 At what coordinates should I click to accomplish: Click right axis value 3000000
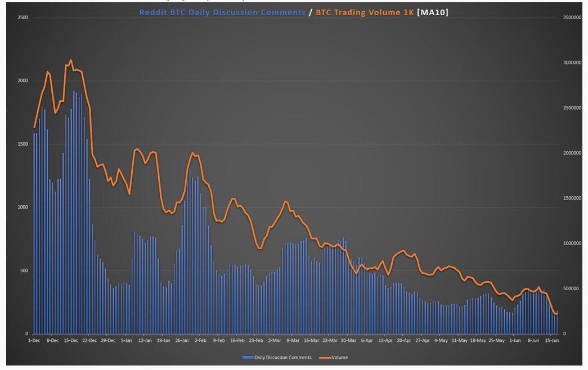pyautogui.click(x=572, y=62)
